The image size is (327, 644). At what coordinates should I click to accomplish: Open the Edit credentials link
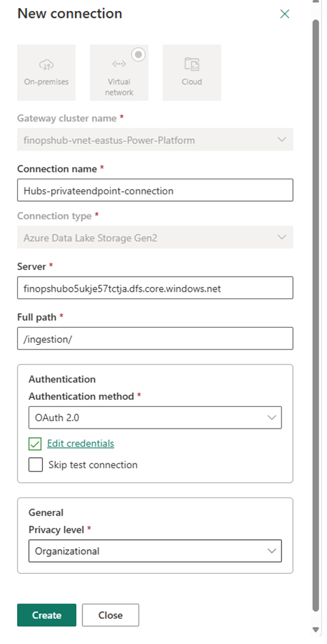[x=80, y=444]
